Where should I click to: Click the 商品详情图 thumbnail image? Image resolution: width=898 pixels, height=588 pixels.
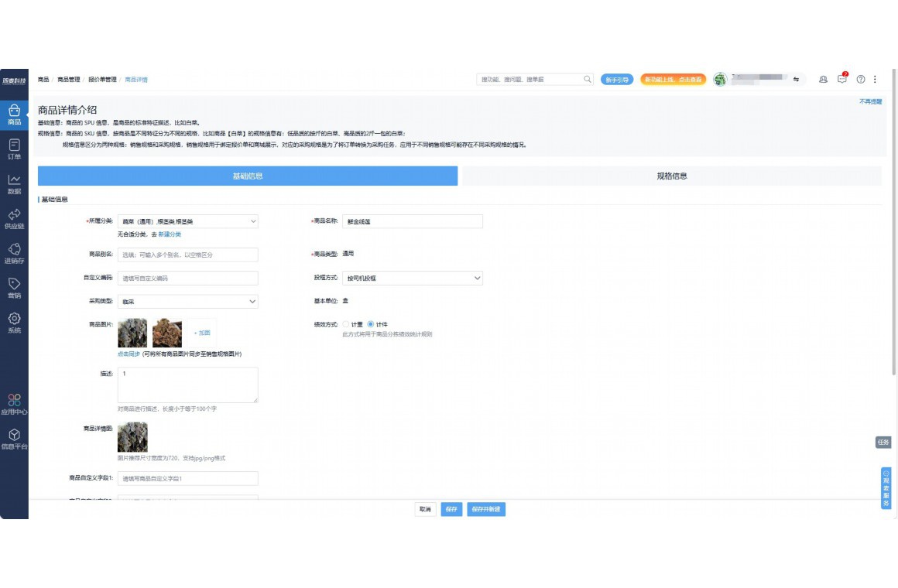click(x=132, y=437)
